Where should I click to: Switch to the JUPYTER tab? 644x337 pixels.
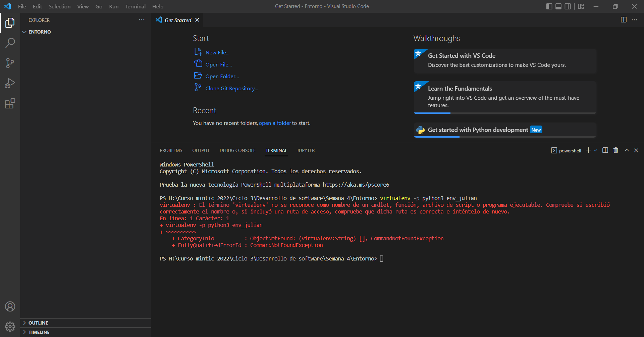[x=306, y=150]
